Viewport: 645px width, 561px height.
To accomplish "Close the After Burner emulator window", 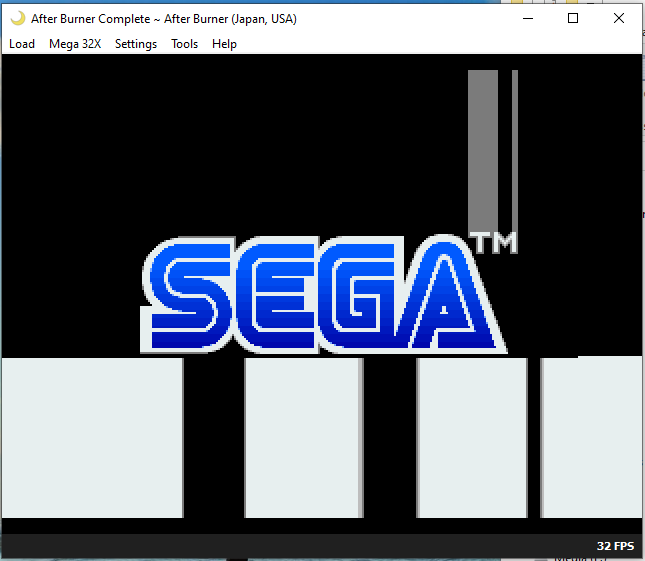I will [x=619, y=18].
